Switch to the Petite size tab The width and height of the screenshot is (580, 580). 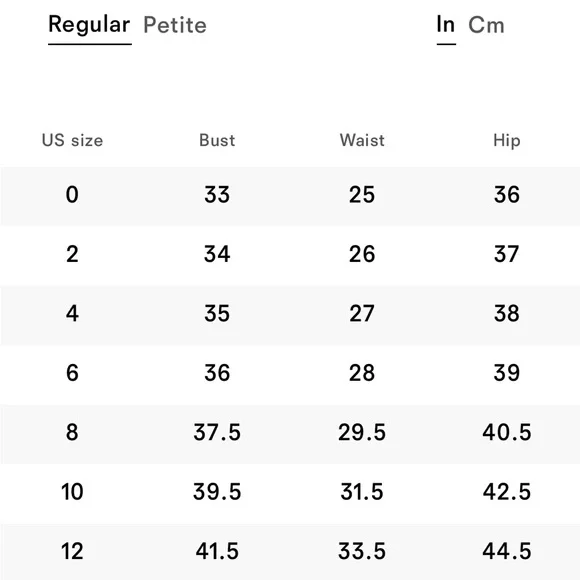(x=175, y=25)
